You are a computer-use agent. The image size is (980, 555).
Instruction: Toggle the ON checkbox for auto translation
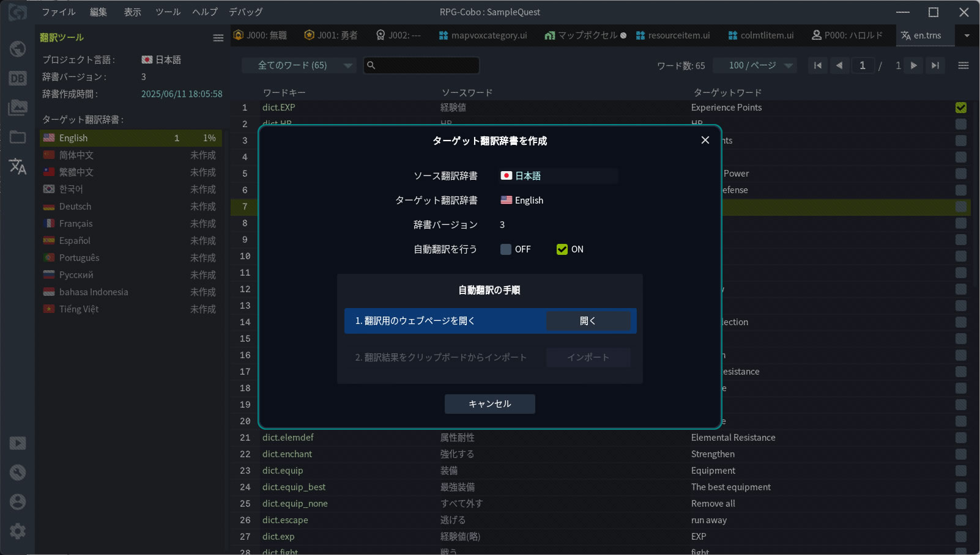(562, 249)
